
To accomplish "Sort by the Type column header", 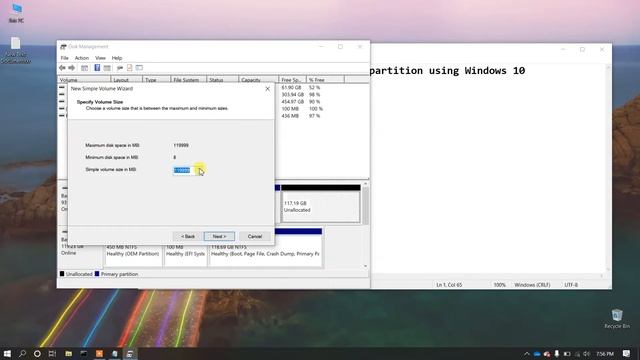I will pos(156,80).
